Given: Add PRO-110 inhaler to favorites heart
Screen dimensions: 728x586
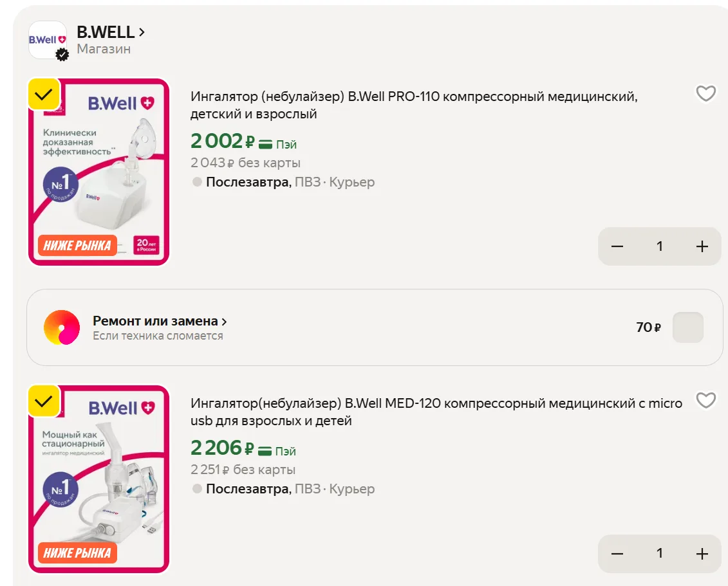Looking at the screenshot, I should (705, 94).
